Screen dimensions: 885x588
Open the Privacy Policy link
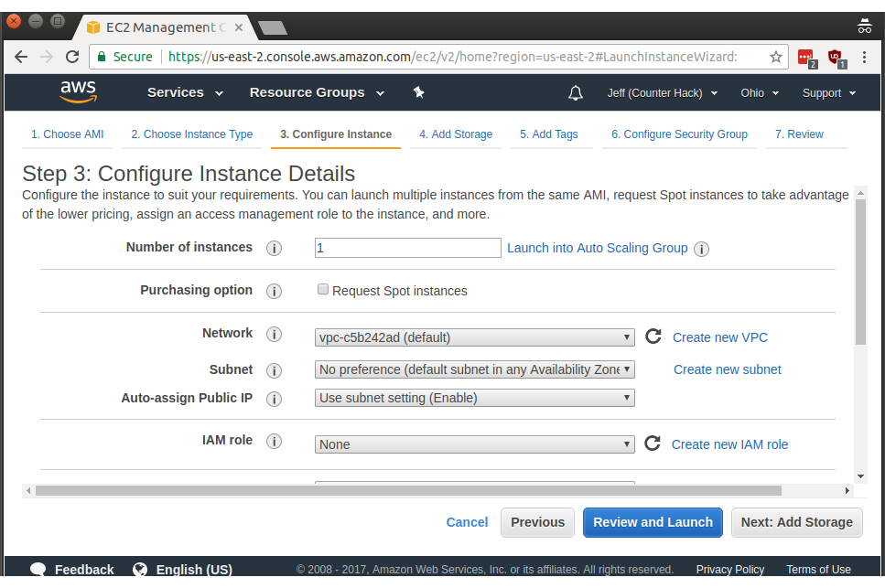pyautogui.click(x=729, y=570)
